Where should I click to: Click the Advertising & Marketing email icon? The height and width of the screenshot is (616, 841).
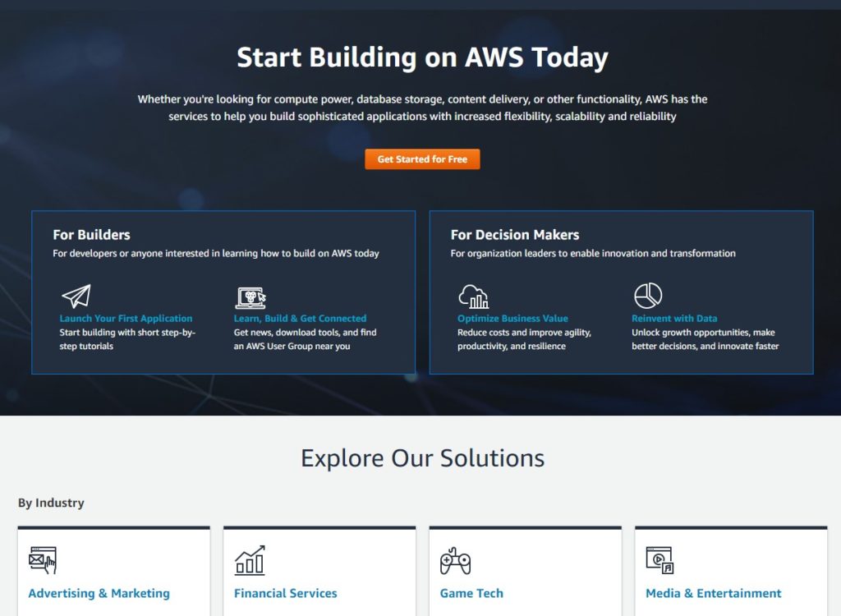(43, 560)
